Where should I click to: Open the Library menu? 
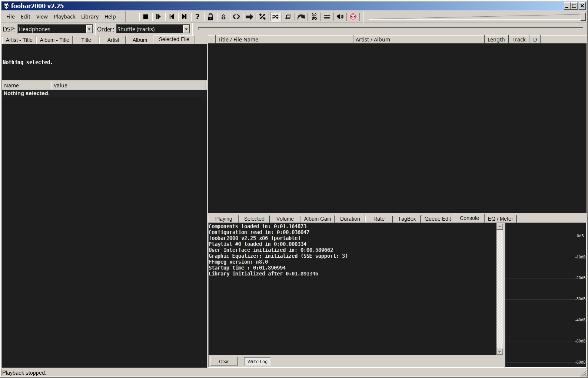pos(90,17)
